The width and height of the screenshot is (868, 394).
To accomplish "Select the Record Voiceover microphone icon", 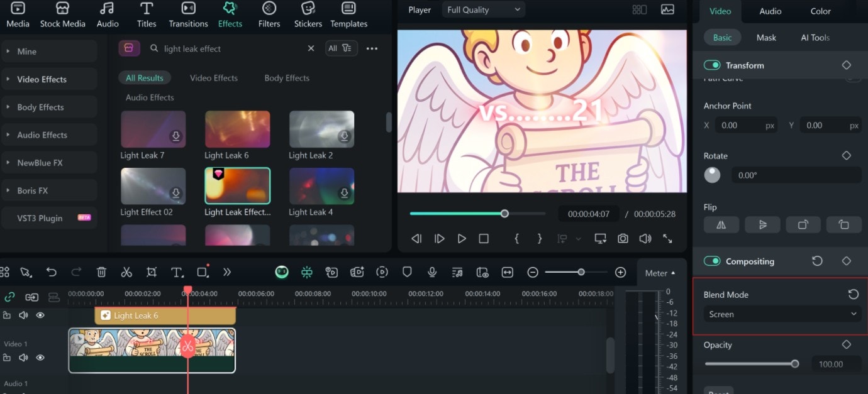I will tap(432, 272).
